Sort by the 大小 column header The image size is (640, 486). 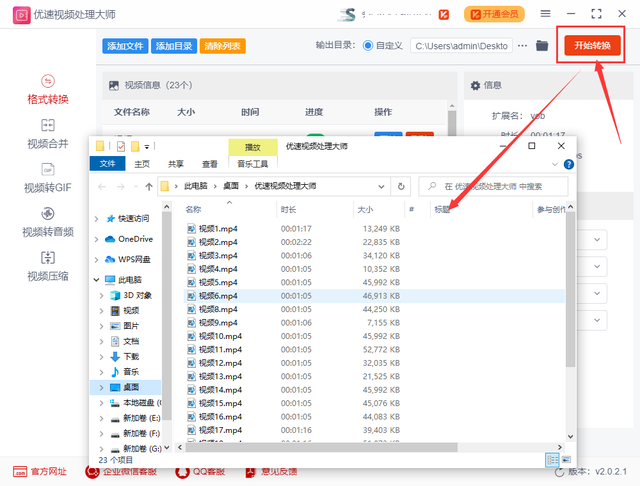pyautogui.click(x=365, y=210)
